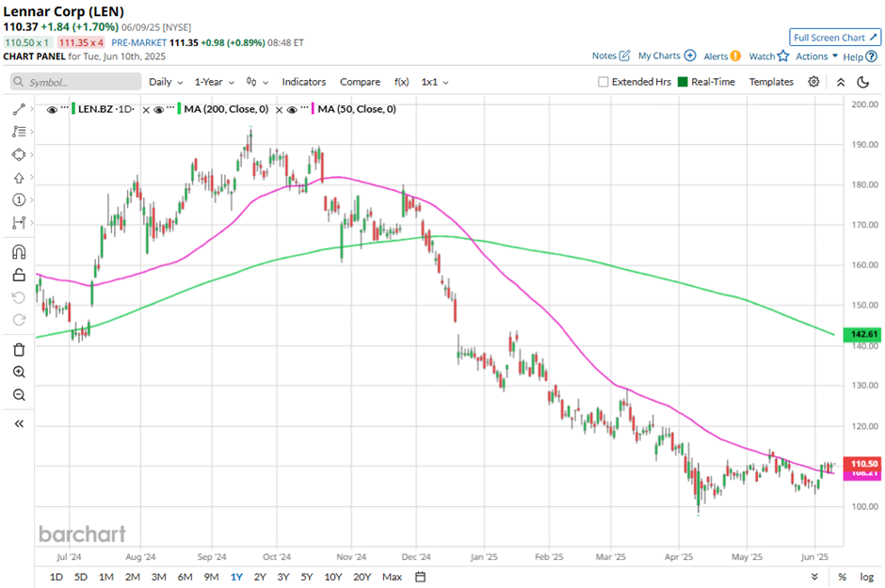Add chart to My Charts plus icon
The height and width of the screenshot is (588, 885).
tap(690, 56)
